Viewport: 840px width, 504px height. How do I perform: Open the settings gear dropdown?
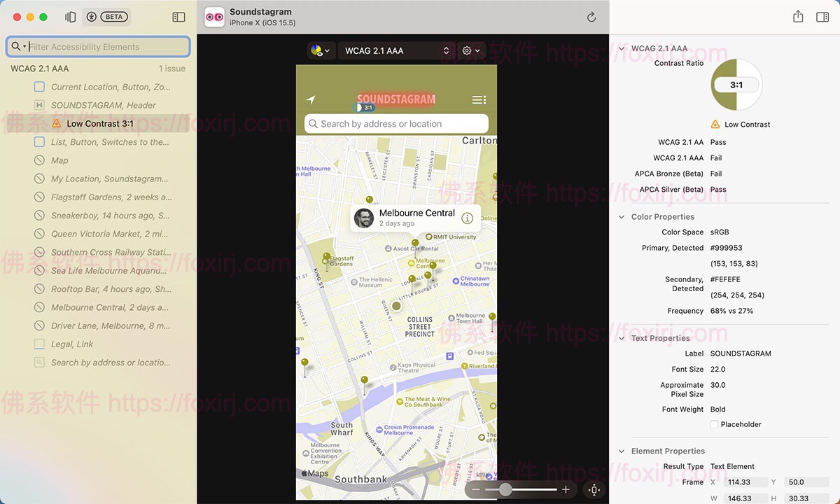(471, 50)
